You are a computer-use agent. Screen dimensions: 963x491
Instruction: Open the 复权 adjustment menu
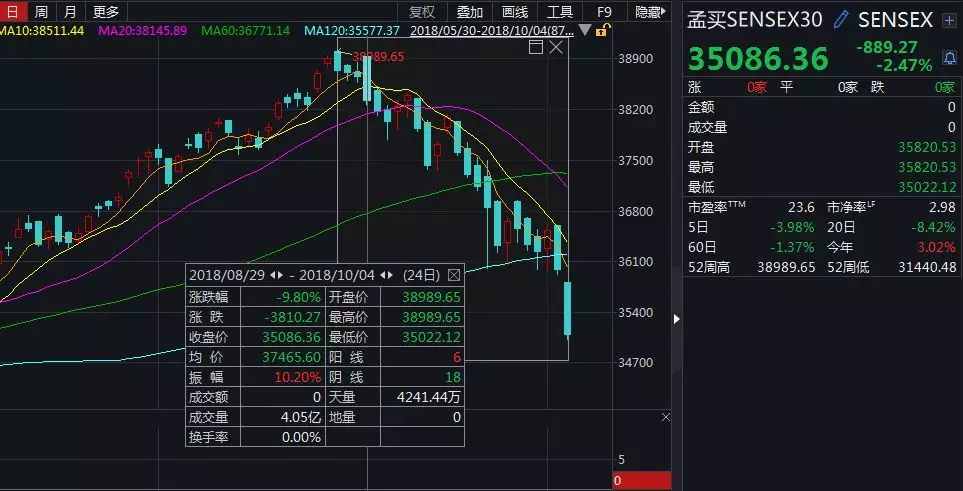click(x=422, y=12)
